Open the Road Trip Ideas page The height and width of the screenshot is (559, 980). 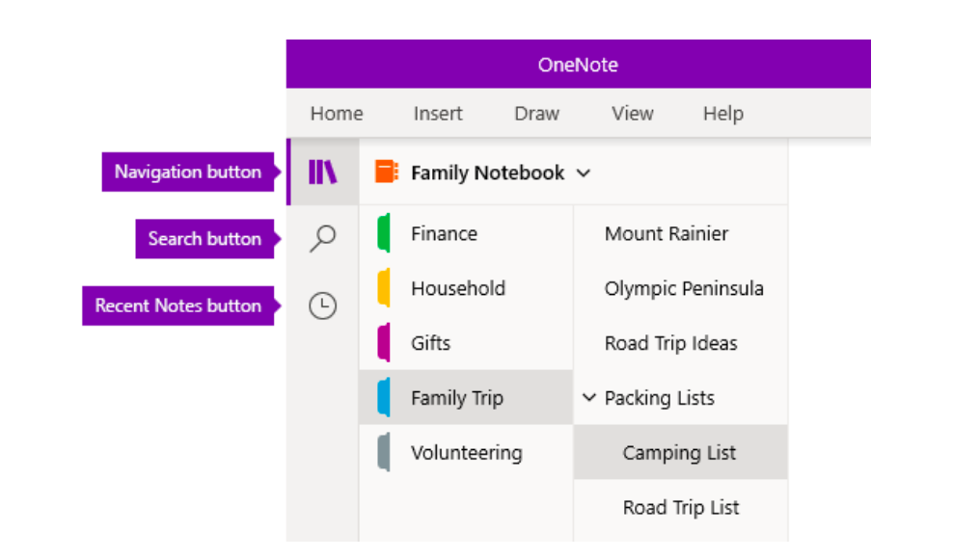tap(681, 342)
